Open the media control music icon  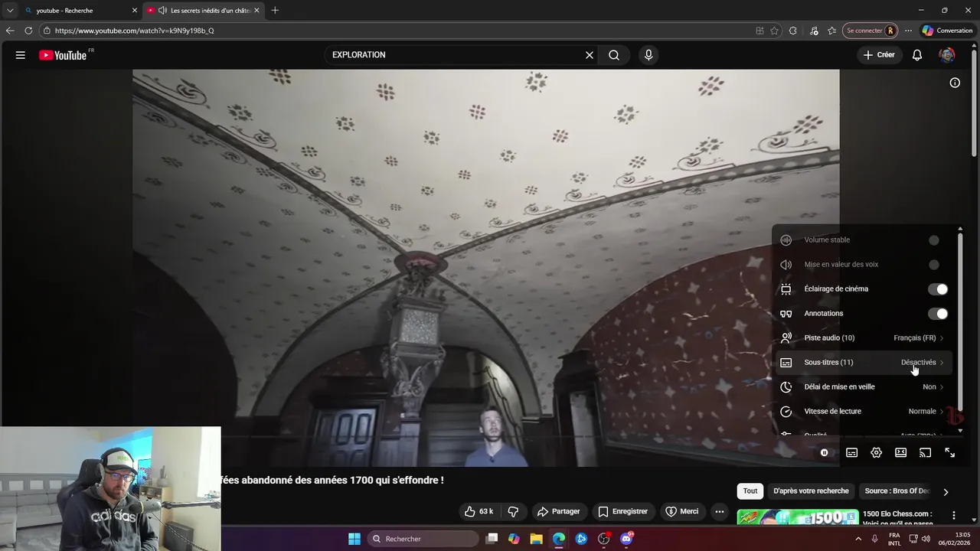813,31
